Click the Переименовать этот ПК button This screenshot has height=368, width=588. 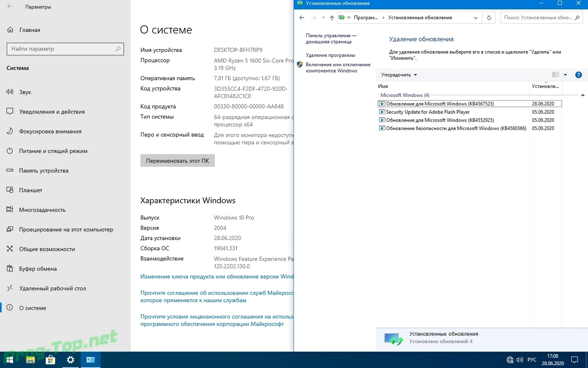177,161
